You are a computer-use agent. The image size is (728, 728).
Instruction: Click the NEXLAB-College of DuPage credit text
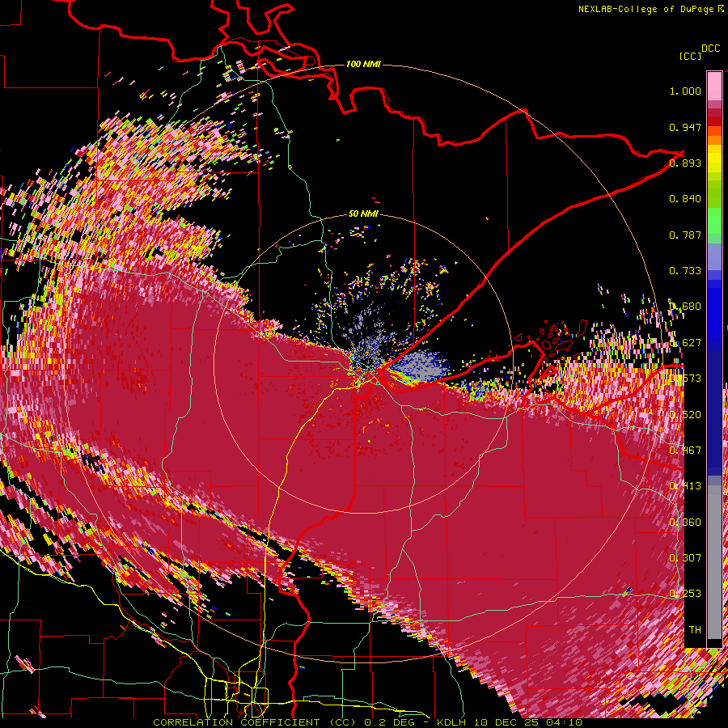647,9
